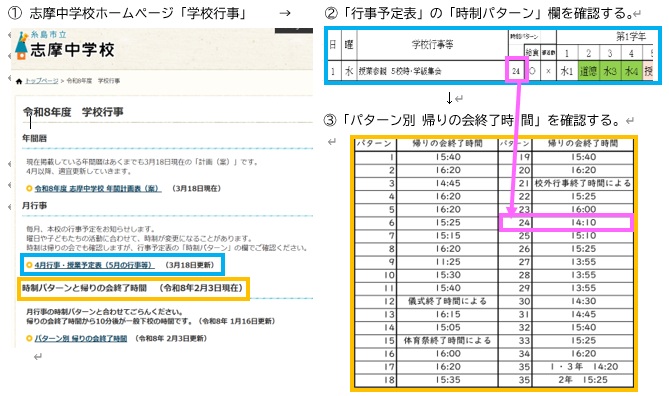Click 校外行事終了時間による cell for pattern 21
This screenshot has height=396, width=669.
coord(583,183)
